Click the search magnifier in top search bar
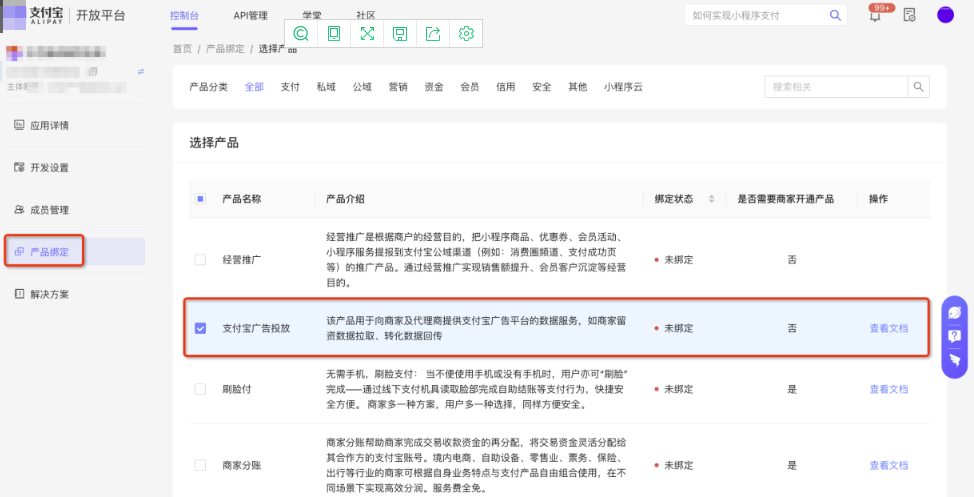974x497 pixels. (x=835, y=16)
